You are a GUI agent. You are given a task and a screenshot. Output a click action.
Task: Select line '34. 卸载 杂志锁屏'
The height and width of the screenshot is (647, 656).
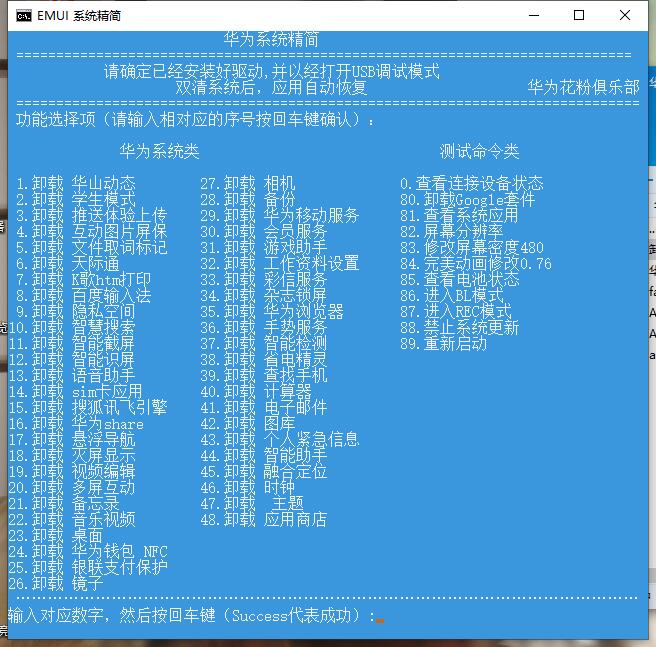(264, 295)
